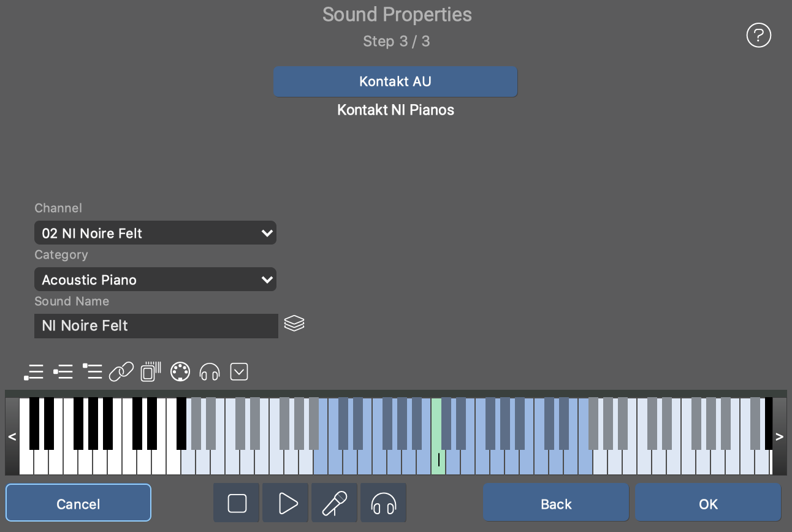The image size is (792, 532).
Task: Open the Channel dropdown showing 02 NI Noire Felt
Action: tap(155, 233)
